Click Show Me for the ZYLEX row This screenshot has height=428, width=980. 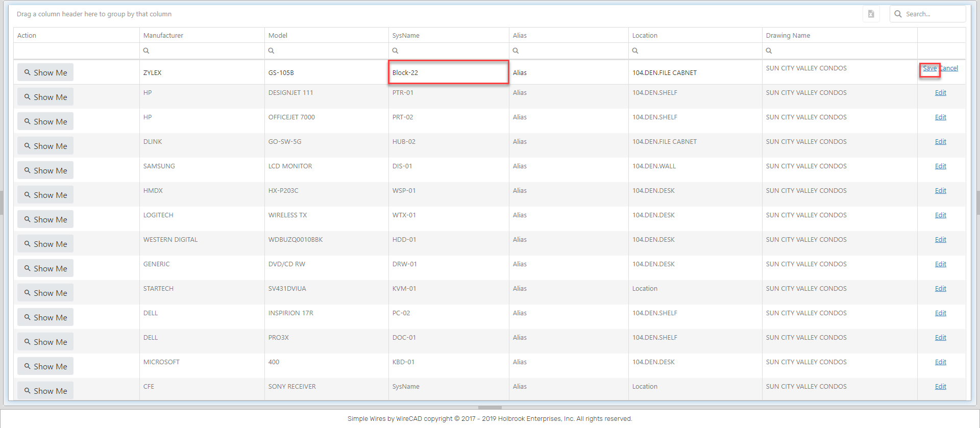(x=45, y=72)
